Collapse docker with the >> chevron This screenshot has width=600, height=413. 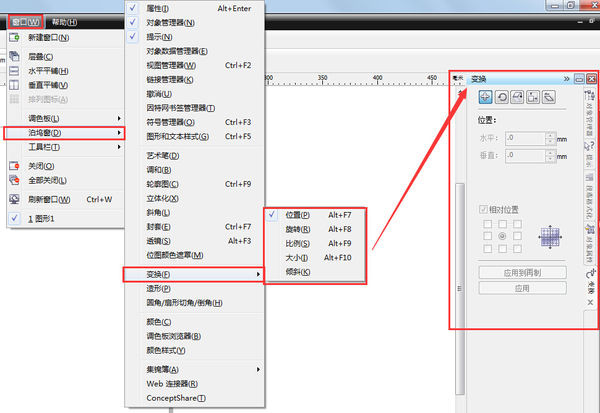coord(567,79)
